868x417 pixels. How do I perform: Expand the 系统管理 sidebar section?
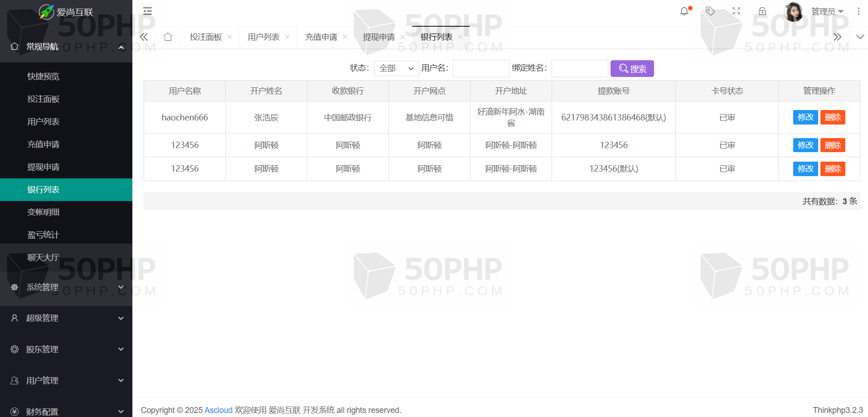(x=66, y=288)
